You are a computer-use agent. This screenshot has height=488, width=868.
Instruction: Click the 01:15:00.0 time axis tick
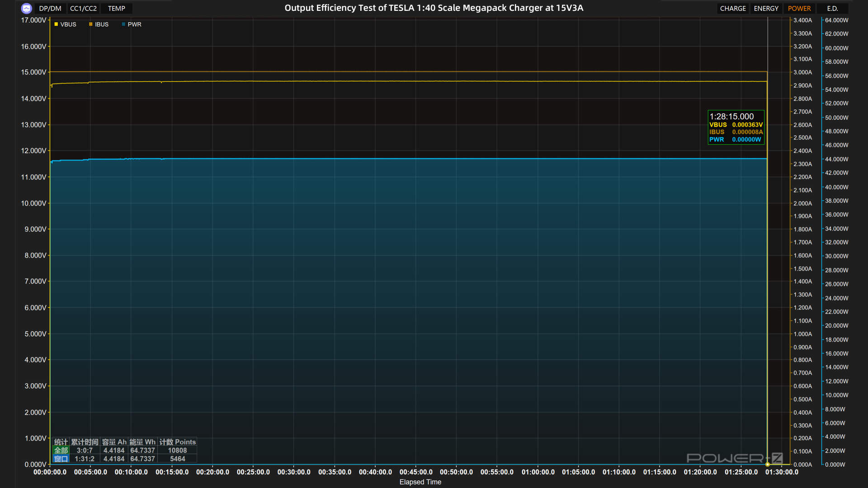pyautogui.click(x=660, y=472)
